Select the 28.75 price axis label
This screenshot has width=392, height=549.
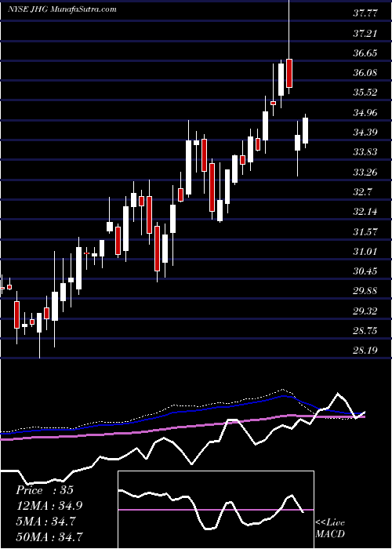(365, 330)
